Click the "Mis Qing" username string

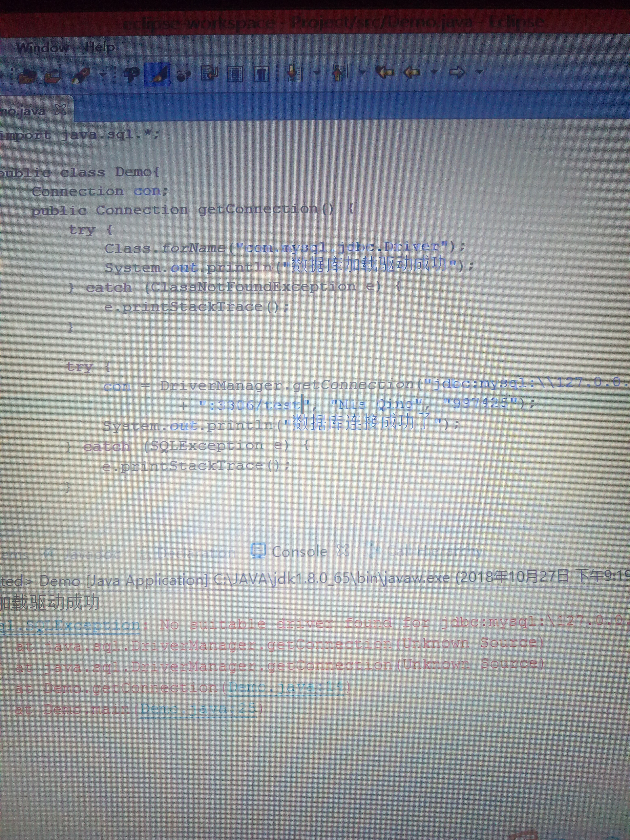point(376,404)
